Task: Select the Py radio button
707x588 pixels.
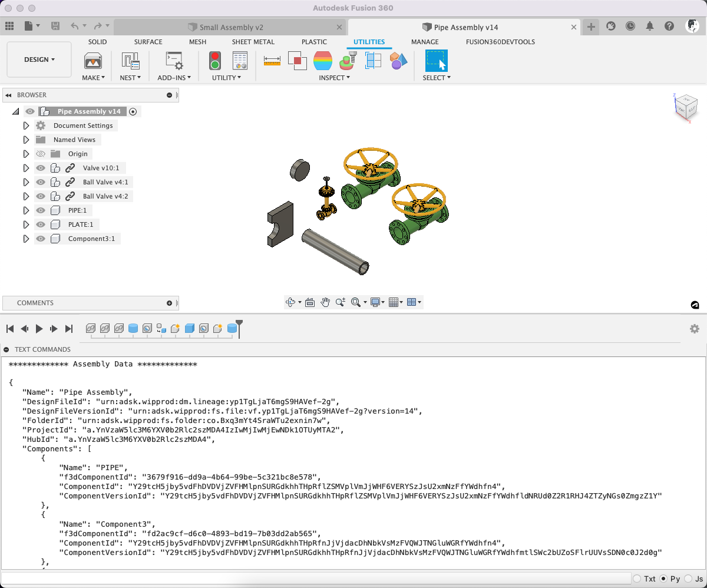Action: coord(663,579)
